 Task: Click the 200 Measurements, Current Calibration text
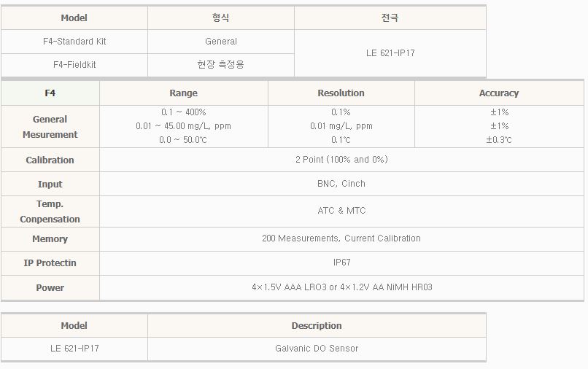341,238
